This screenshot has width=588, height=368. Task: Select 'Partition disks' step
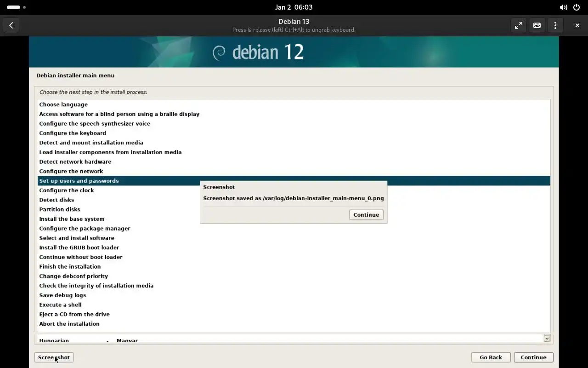coord(294,209)
